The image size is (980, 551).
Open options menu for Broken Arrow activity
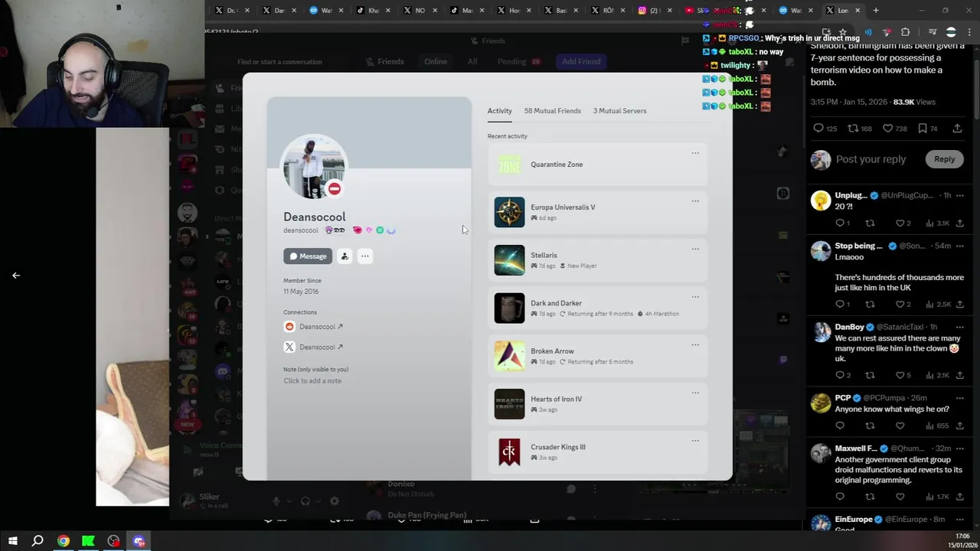click(x=695, y=345)
